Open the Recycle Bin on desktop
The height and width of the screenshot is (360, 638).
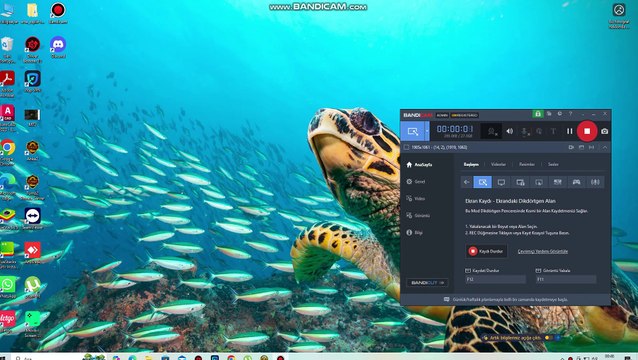click(7, 49)
